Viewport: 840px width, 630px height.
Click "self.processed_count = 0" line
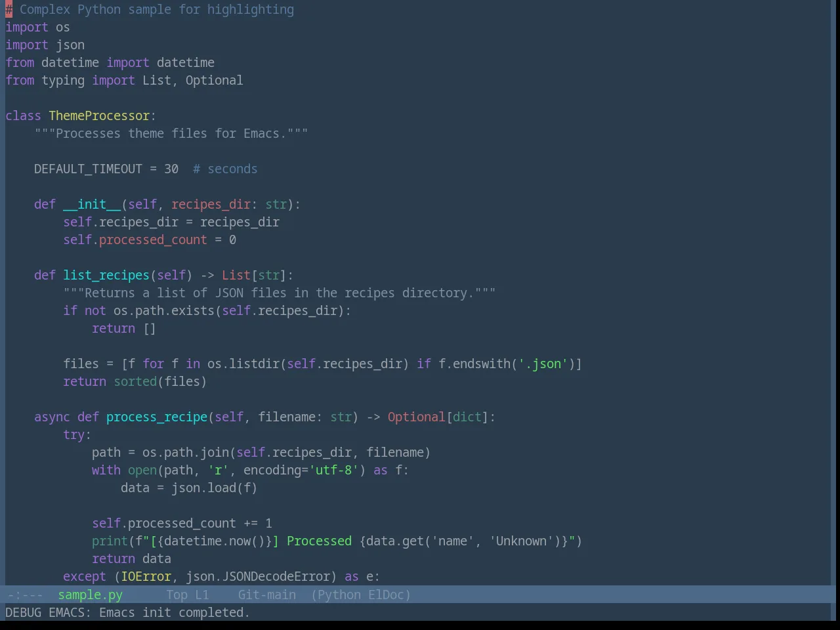click(150, 240)
